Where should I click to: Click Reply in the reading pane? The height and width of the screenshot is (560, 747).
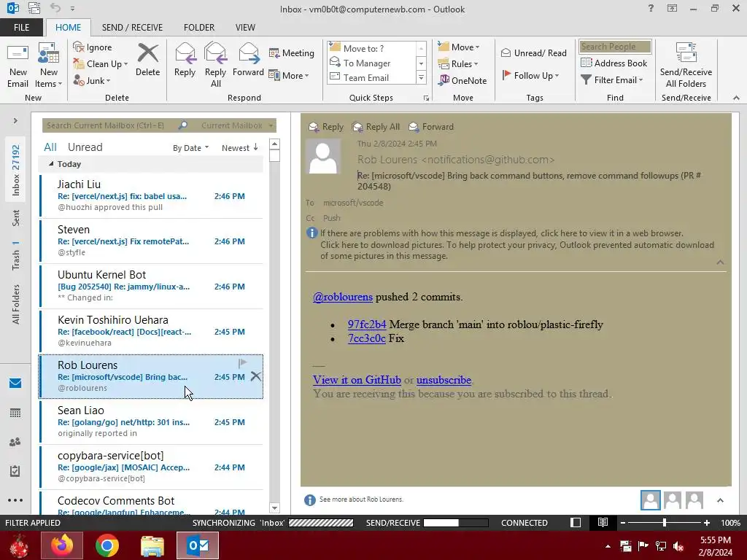click(x=326, y=127)
